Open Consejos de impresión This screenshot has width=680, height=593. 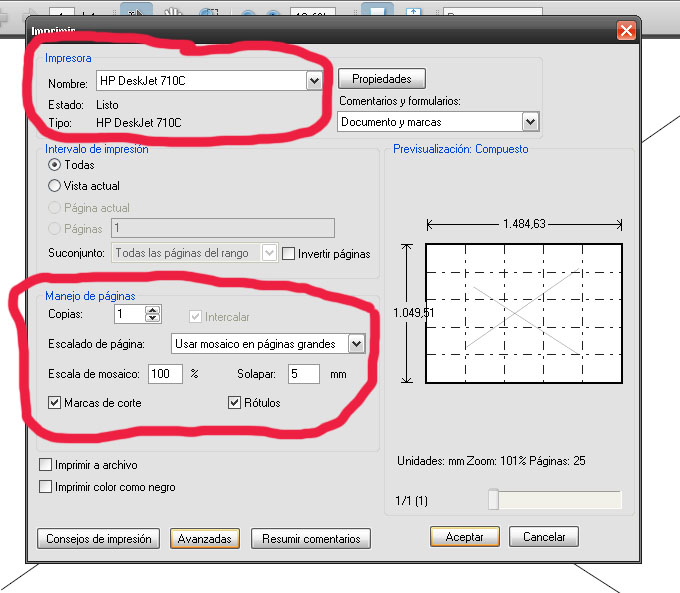(99, 538)
